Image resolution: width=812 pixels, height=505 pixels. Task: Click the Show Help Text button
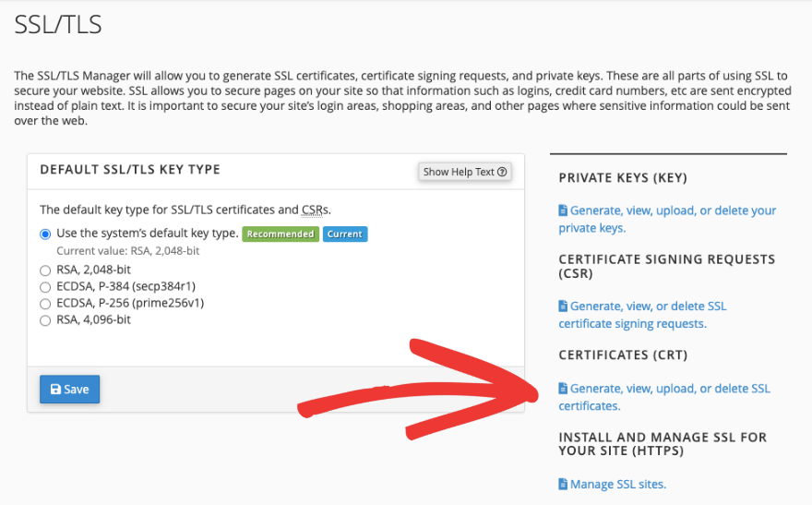[x=464, y=172]
